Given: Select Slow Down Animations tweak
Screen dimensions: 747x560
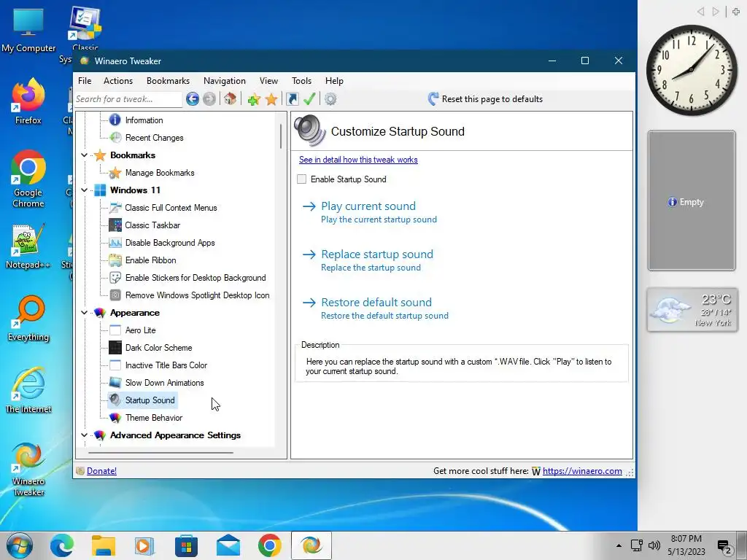Looking at the screenshot, I should coord(164,383).
